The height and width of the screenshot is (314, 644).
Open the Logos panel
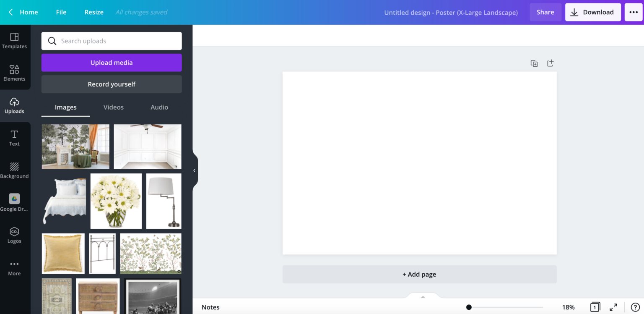(x=14, y=235)
